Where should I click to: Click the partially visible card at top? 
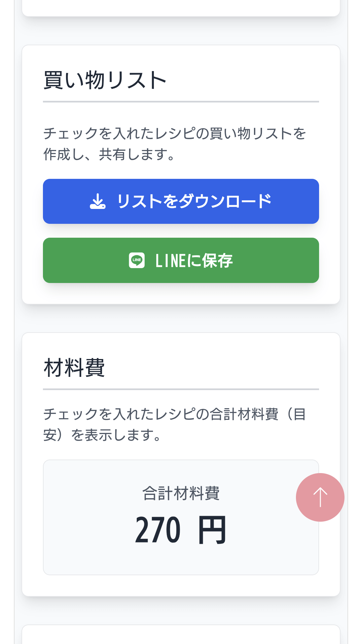181,8
